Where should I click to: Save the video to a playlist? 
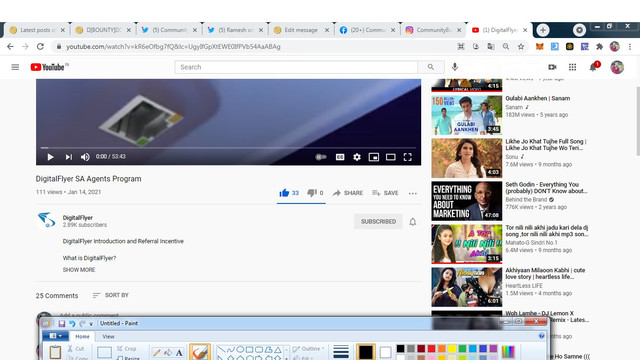385,193
